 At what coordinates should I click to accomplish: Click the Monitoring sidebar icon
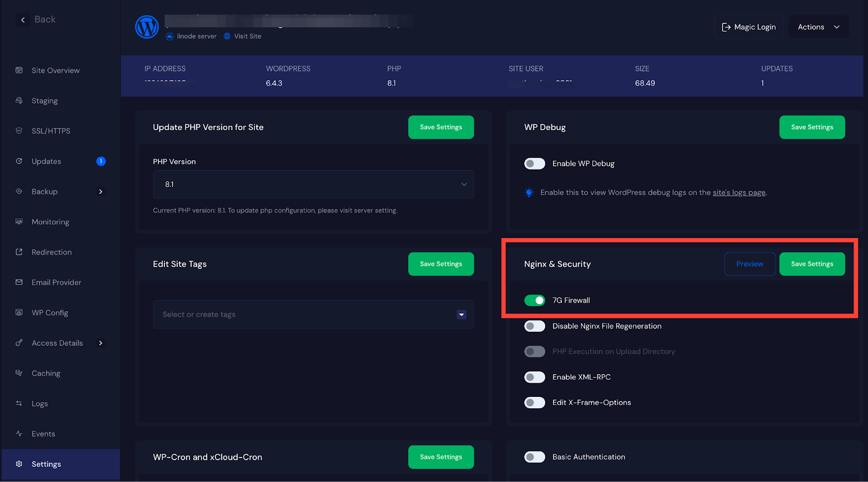(19, 222)
